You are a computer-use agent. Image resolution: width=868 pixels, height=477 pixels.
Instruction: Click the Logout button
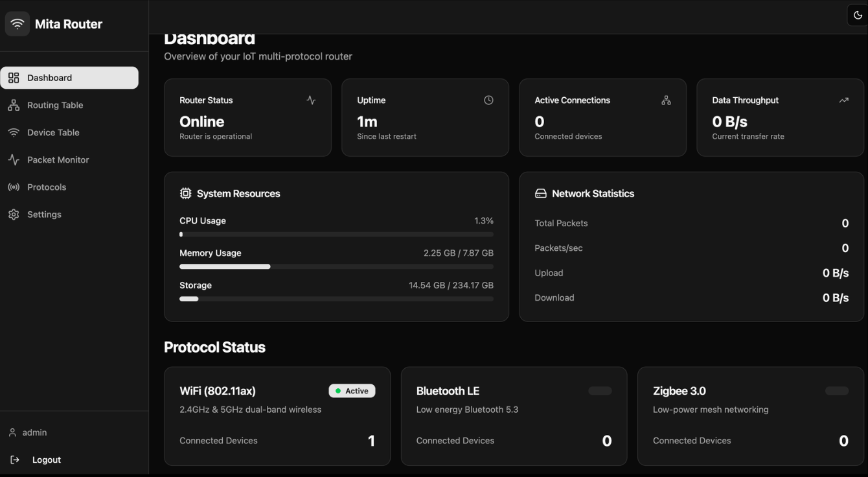(x=46, y=460)
